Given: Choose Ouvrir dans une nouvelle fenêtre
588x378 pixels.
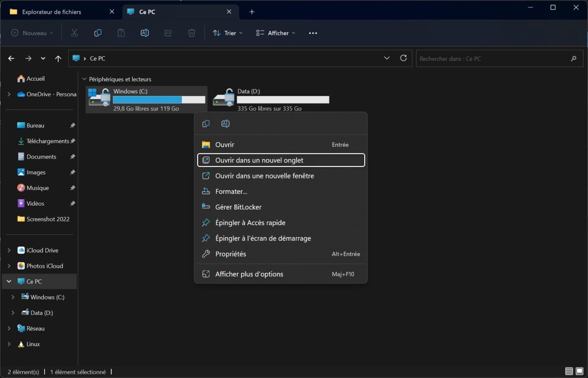Looking at the screenshot, I should (x=281, y=176).
